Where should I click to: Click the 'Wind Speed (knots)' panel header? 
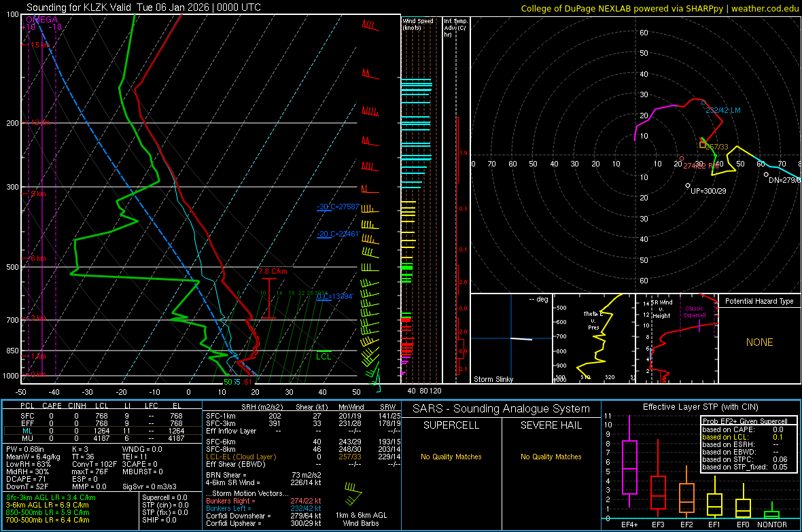tap(418, 24)
